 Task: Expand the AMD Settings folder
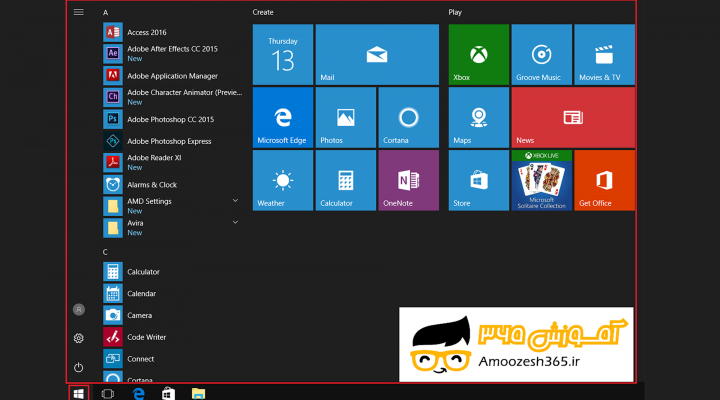point(235,201)
